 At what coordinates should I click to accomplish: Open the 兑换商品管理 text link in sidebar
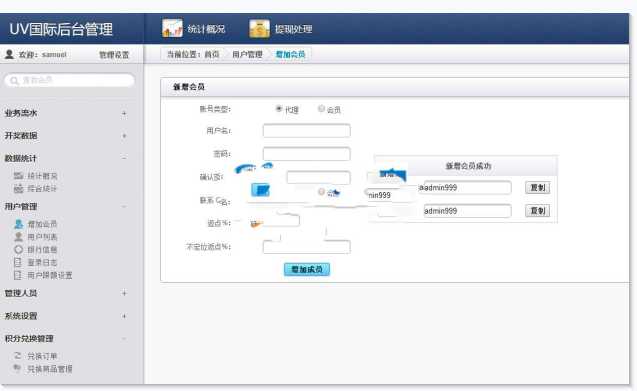point(50,369)
